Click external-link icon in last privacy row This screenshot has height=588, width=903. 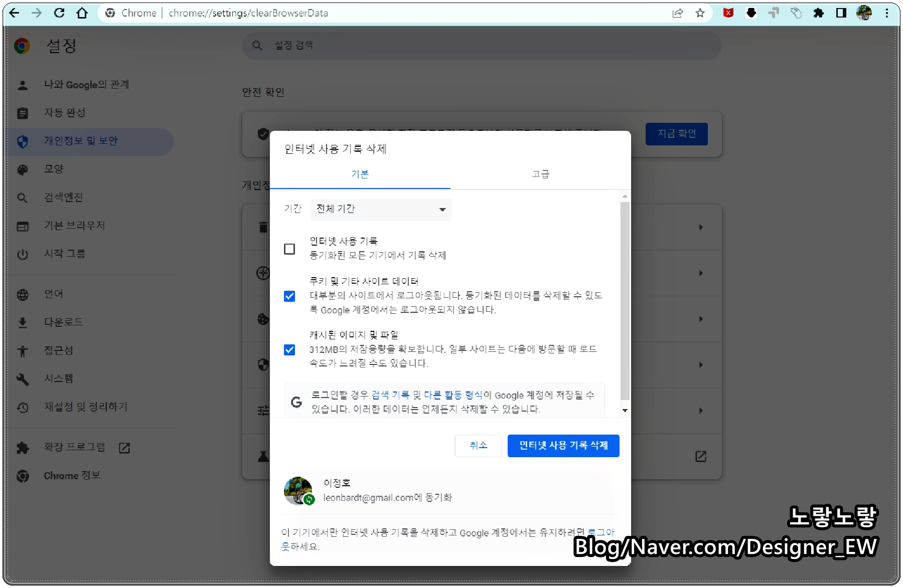tap(701, 457)
